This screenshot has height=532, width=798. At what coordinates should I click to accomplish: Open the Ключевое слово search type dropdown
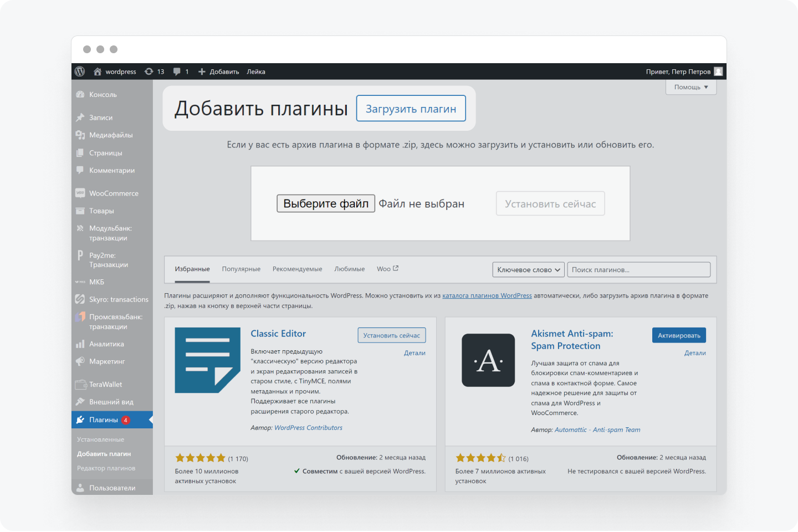click(x=529, y=270)
